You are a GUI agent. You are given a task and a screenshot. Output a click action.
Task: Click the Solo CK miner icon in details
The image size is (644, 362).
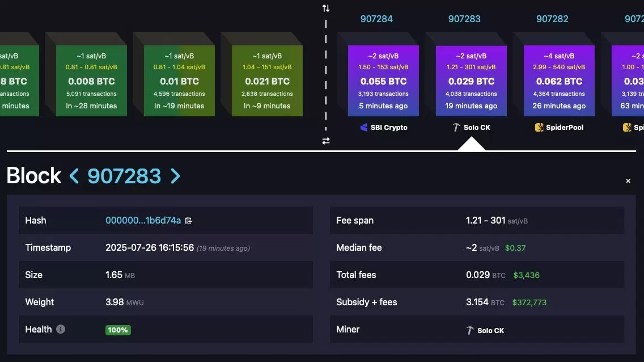(470, 330)
